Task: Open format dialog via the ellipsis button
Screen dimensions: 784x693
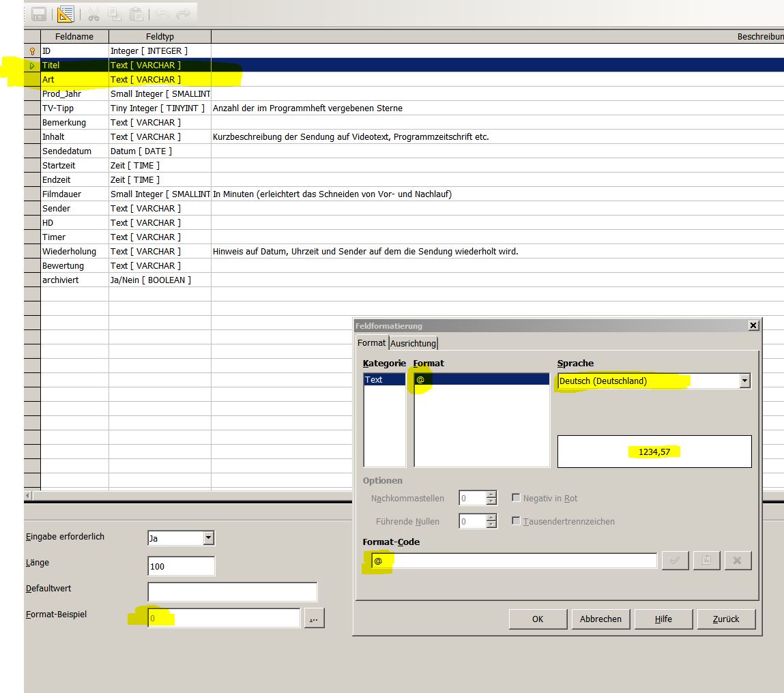Action: click(314, 618)
